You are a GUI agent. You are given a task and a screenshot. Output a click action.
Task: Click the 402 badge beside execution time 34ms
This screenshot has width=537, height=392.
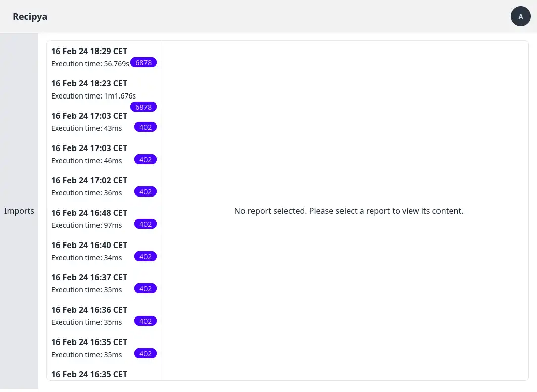(x=145, y=257)
